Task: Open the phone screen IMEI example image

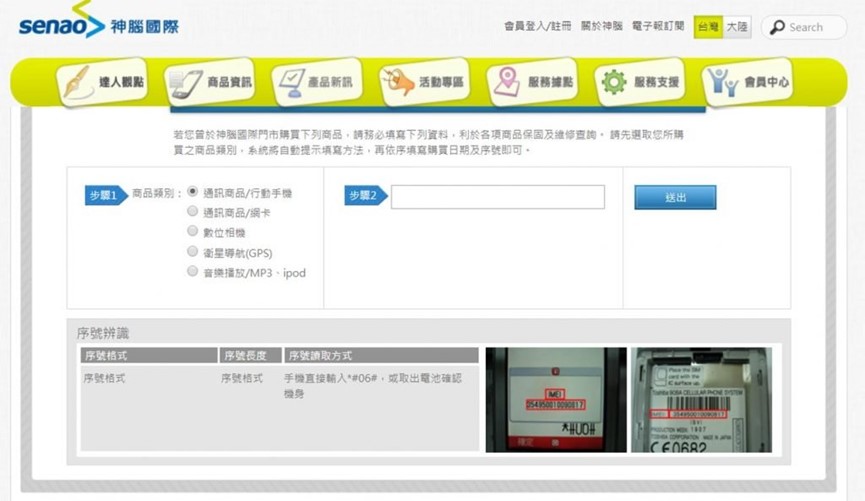Action: coord(556,400)
